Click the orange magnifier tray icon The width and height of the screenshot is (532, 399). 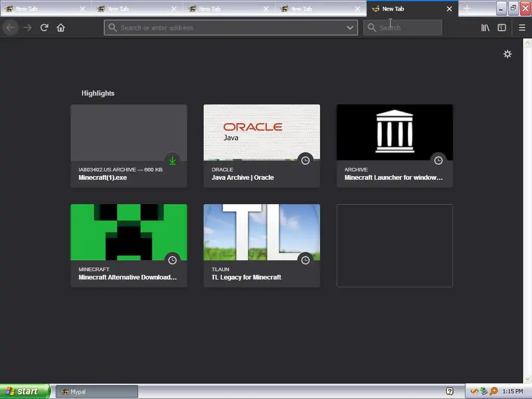(x=494, y=392)
